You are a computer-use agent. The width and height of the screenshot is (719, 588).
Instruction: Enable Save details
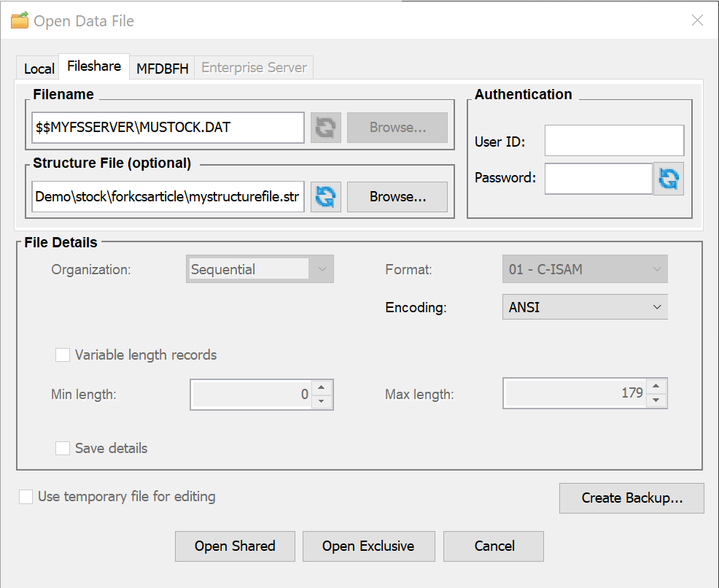pos(63,448)
